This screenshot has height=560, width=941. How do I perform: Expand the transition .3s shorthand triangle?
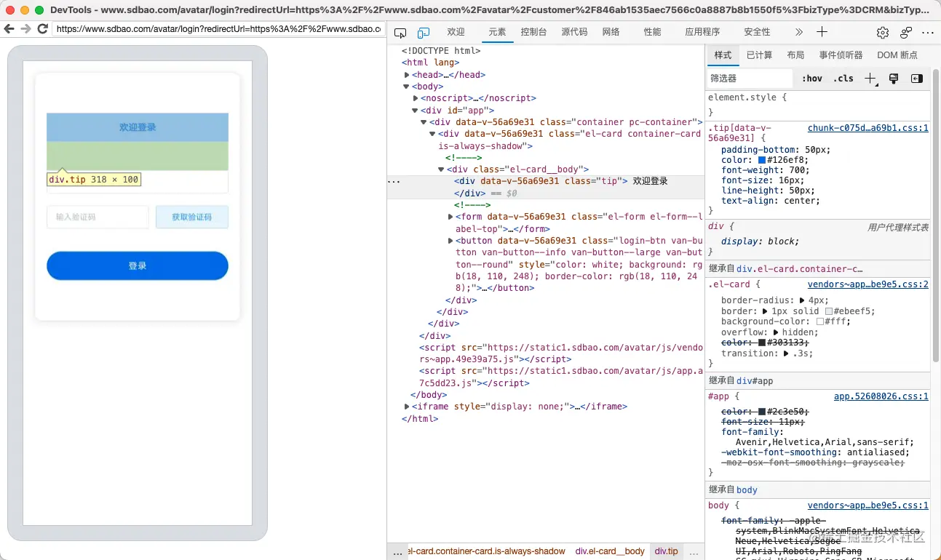pyautogui.click(x=787, y=353)
